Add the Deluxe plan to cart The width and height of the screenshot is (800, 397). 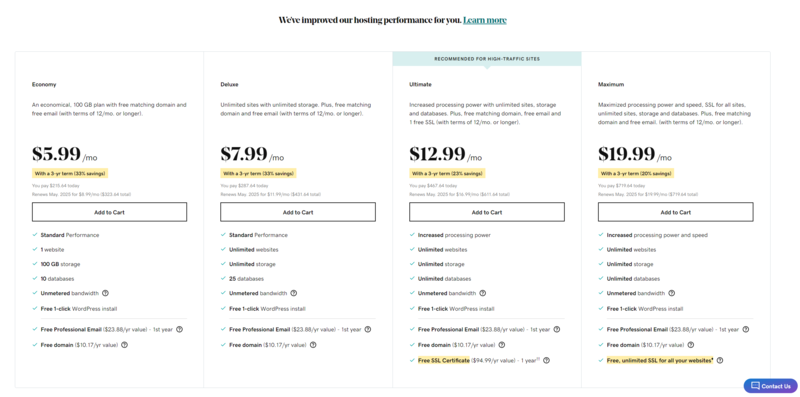[x=298, y=212]
